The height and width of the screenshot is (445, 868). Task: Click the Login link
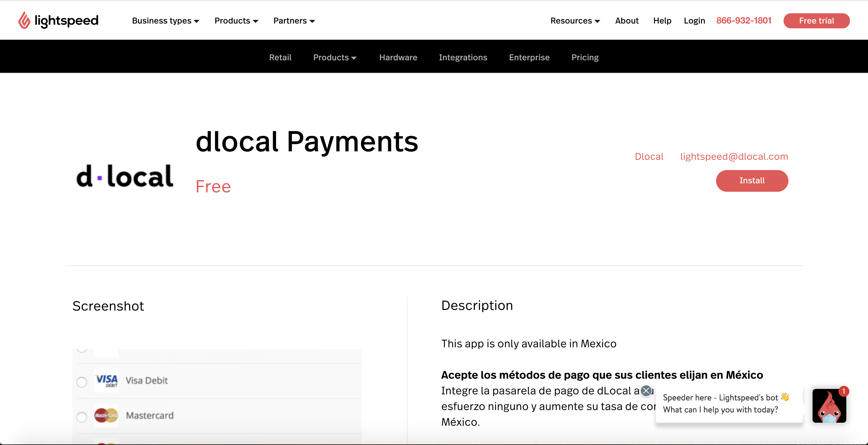click(x=694, y=21)
